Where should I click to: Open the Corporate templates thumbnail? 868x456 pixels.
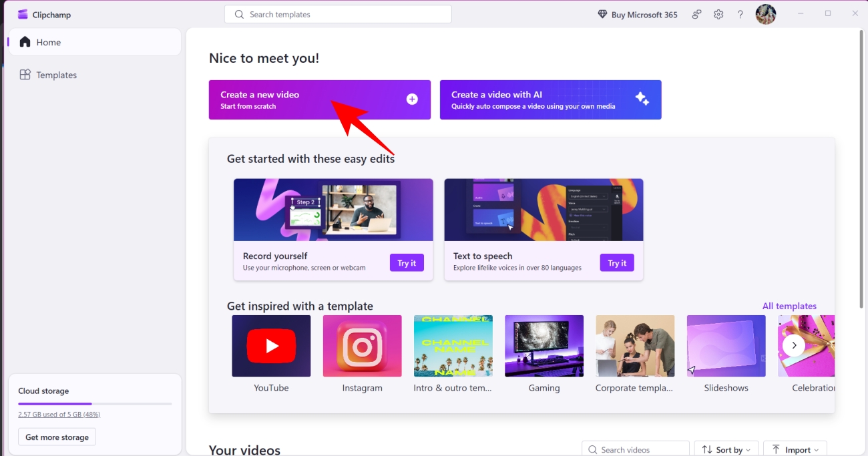pos(635,346)
